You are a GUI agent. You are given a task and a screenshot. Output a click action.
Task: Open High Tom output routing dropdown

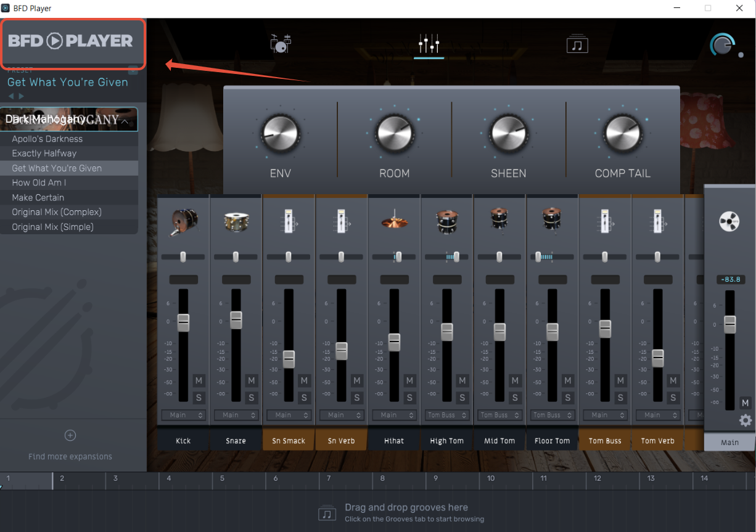[447, 415]
